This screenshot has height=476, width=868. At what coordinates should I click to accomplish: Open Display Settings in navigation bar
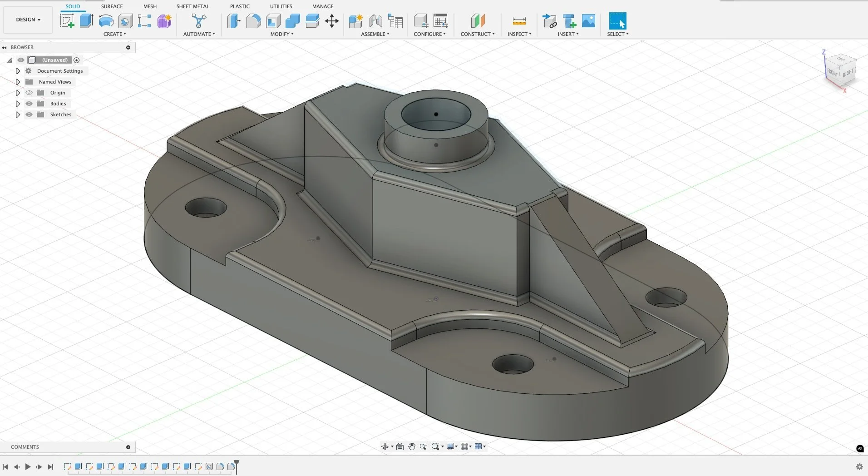click(451, 446)
